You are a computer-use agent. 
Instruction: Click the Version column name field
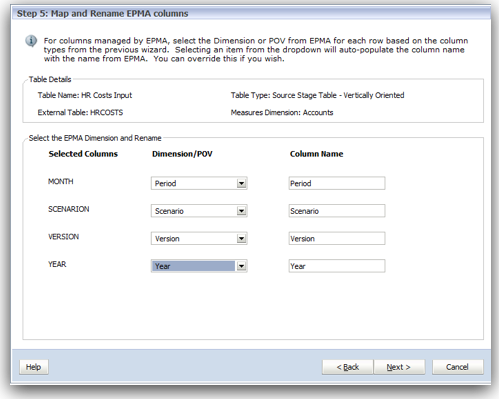[337, 239]
